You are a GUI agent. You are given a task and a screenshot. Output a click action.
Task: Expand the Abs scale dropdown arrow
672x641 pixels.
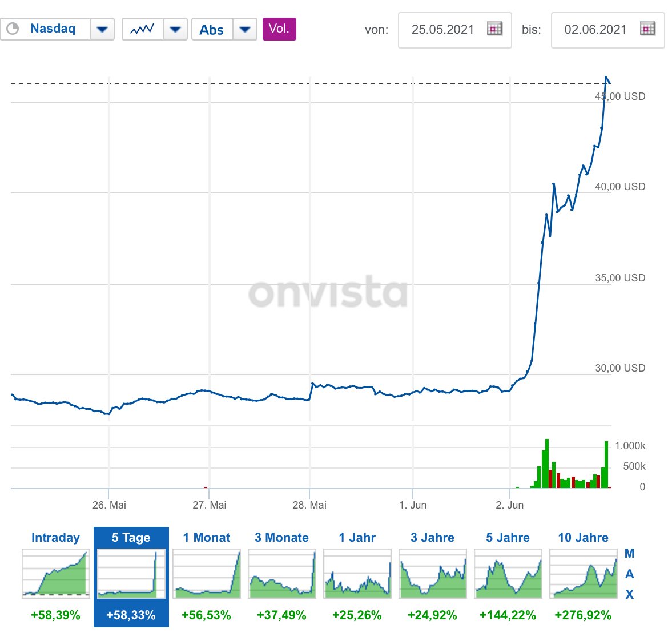pyautogui.click(x=245, y=29)
